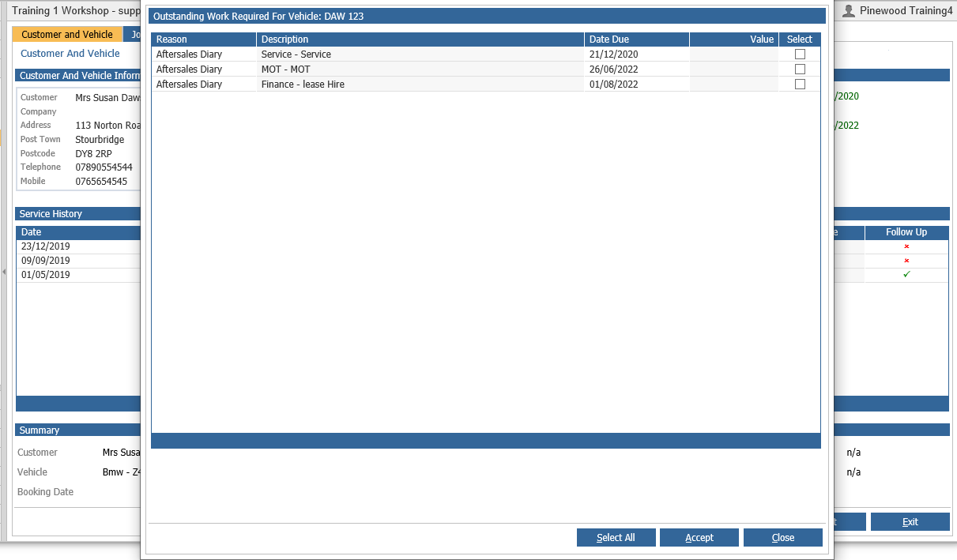Click the Select All button
The width and height of the screenshot is (957, 560).
point(616,538)
